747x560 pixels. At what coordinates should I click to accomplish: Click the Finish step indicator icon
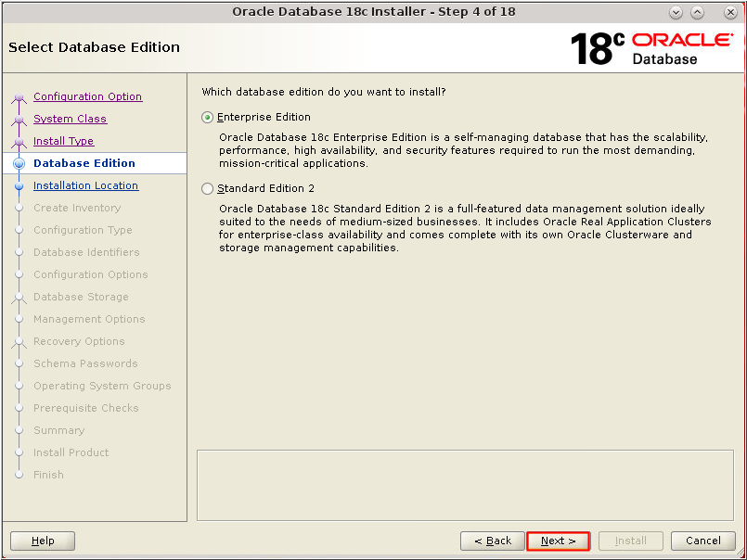pos(19,475)
